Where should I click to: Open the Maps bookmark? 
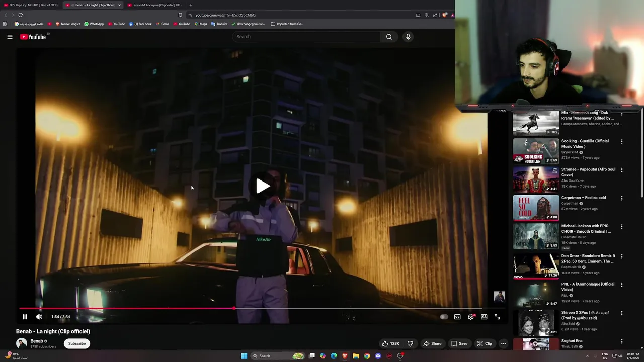[201, 24]
